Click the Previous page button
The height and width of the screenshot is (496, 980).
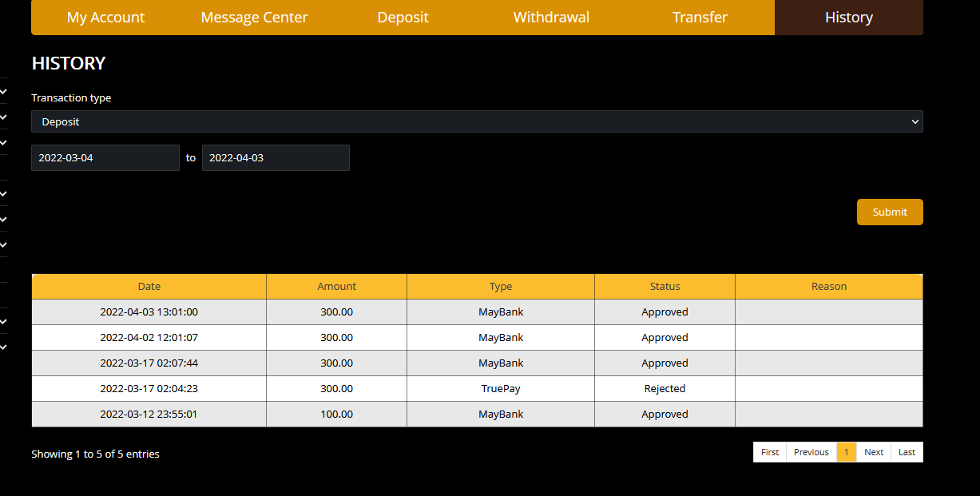pyautogui.click(x=811, y=452)
